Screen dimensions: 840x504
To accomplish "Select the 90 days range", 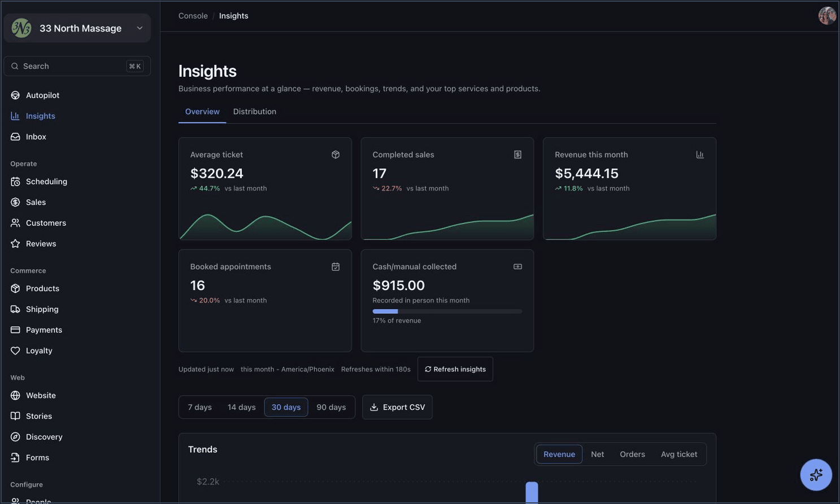I will coord(331,407).
